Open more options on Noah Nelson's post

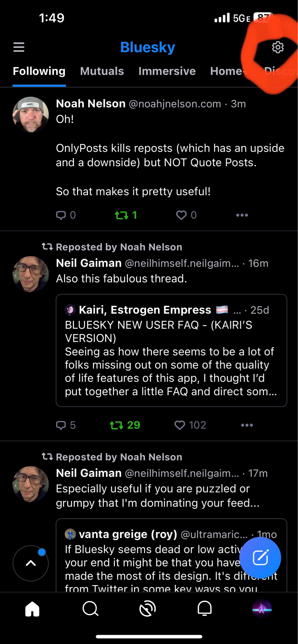[x=242, y=215]
